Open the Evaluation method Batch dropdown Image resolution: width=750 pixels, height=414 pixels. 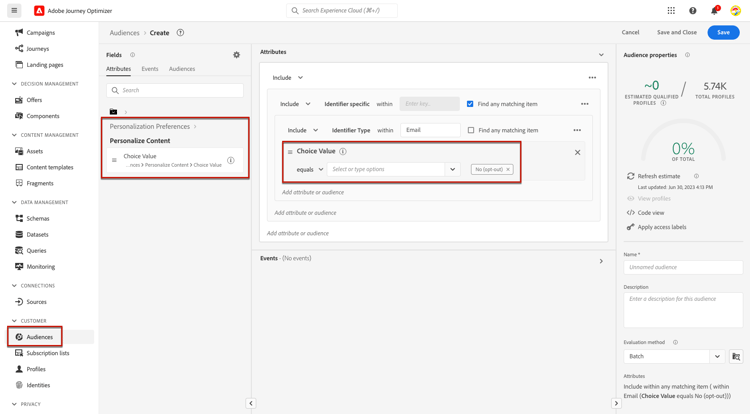click(x=717, y=356)
